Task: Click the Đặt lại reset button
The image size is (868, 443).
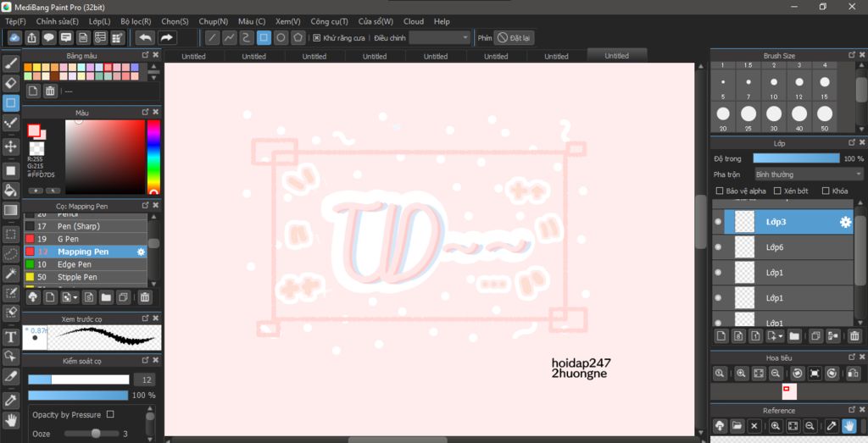Action: (514, 37)
